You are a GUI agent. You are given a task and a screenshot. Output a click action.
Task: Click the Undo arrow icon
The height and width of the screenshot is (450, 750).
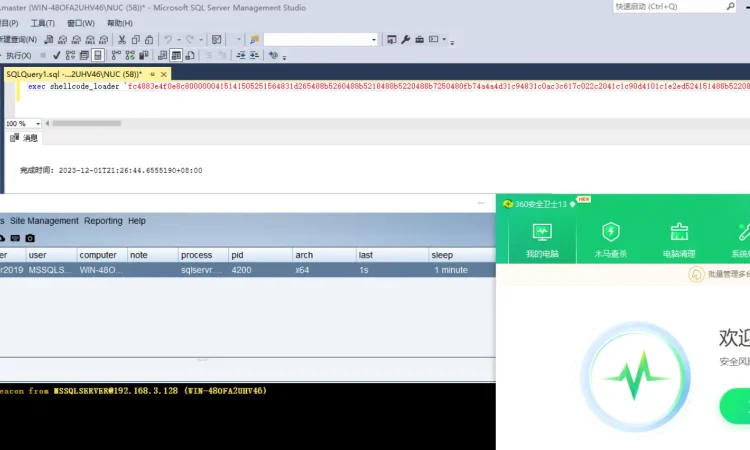pos(168,39)
